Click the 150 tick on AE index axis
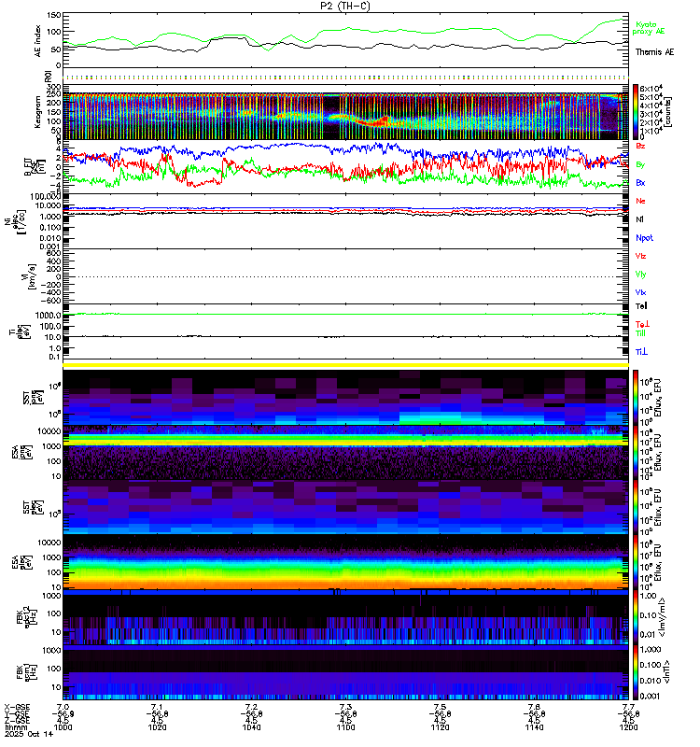The height and width of the screenshot is (747, 700). click(54, 15)
